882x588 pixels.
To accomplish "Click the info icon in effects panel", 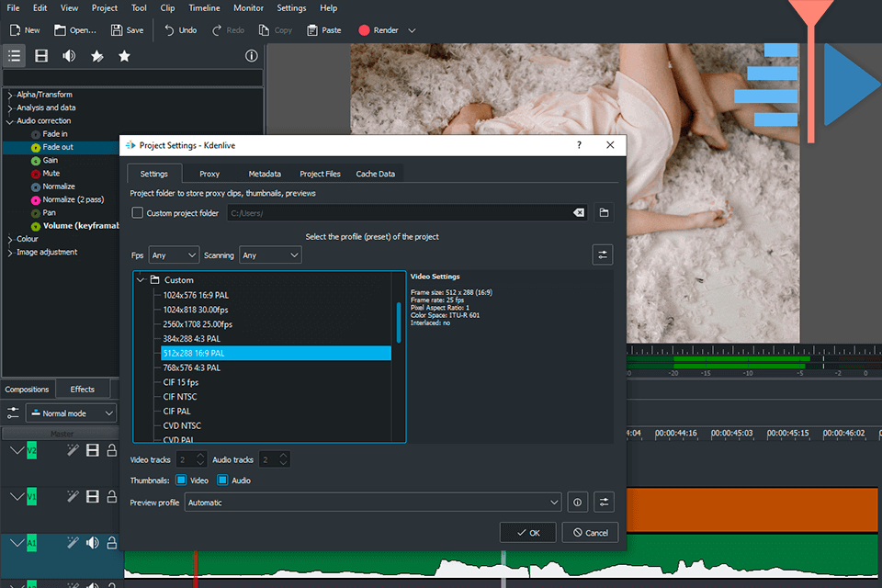I will click(251, 56).
